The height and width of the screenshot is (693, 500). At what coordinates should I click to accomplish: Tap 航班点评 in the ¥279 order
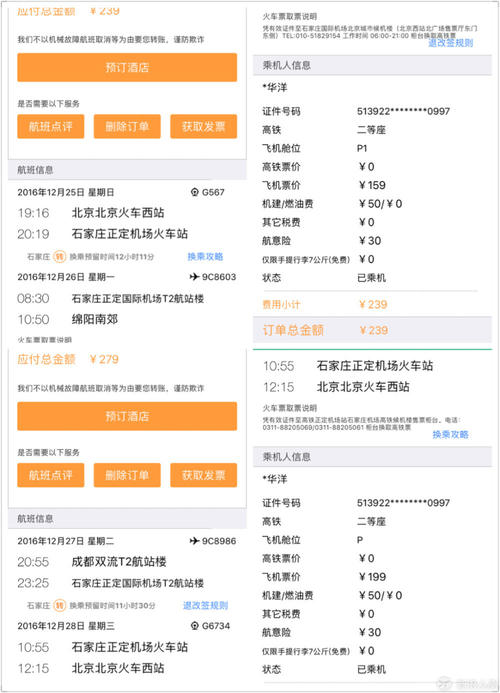(51, 475)
